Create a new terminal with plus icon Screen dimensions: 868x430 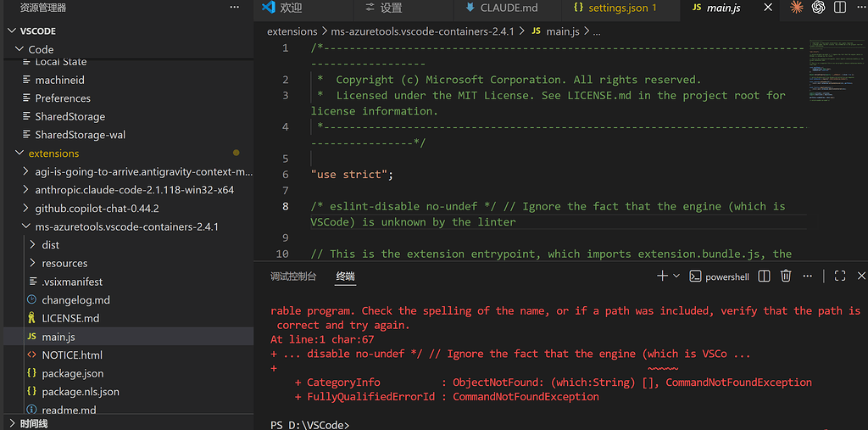pyautogui.click(x=662, y=276)
